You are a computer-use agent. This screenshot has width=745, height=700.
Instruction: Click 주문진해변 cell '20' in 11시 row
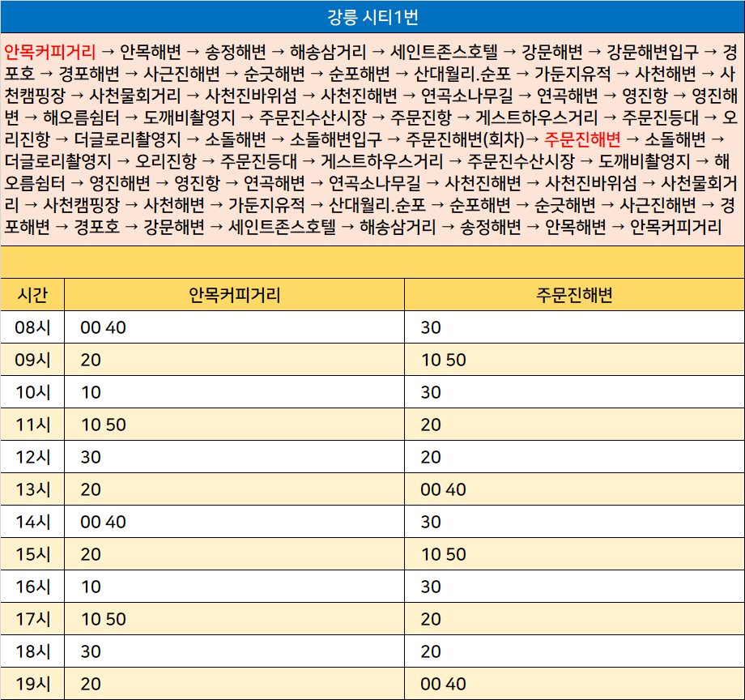tap(574, 425)
